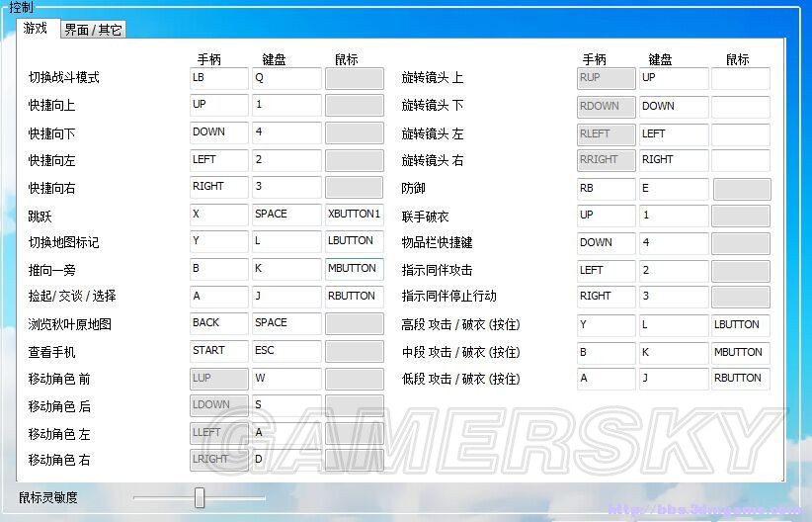Screen dimensions: 812x522
Task: Click MBUTTON mouse field for 推向一旁
Action: [355, 269]
